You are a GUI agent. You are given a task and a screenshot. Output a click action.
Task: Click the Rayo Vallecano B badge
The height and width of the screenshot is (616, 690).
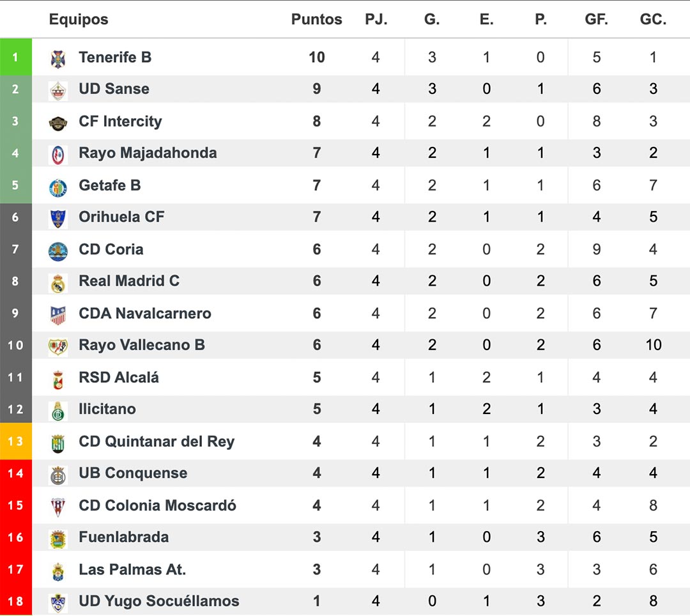(57, 347)
